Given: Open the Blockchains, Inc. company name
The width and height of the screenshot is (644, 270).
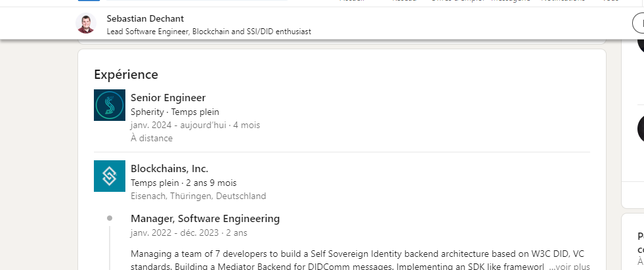Looking at the screenshot, I should (169, 168).
